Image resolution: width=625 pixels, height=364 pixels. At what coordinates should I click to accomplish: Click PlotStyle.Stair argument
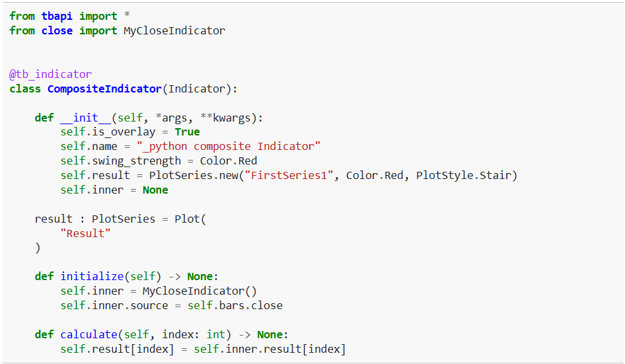pos(466,176)
